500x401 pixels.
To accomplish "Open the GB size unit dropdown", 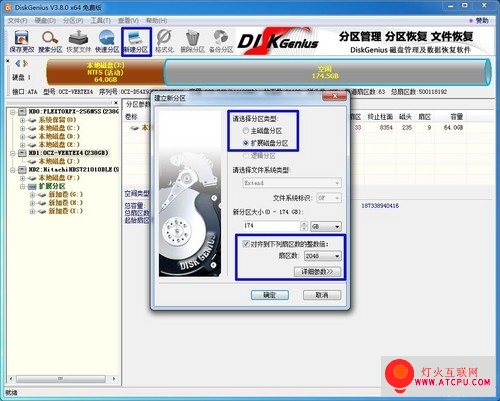I will click(x=326, y=226).
